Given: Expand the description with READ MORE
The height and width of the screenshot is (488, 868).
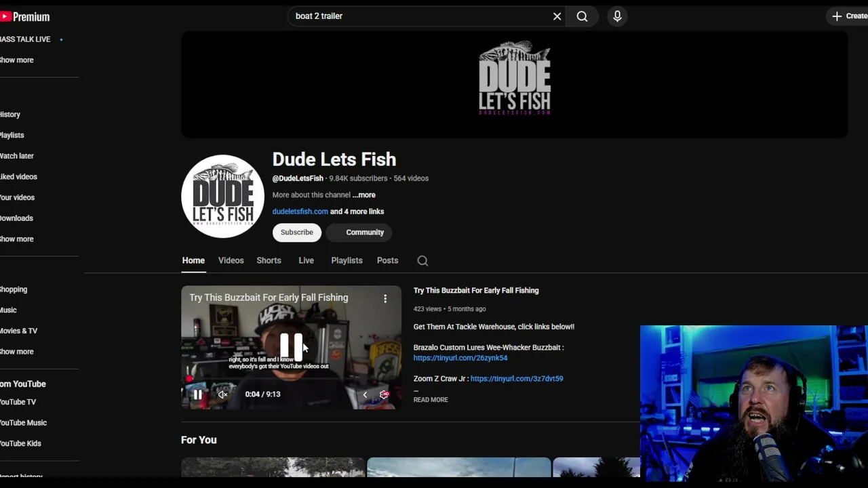Looking at the screenshot, I should tap(431, 400).
